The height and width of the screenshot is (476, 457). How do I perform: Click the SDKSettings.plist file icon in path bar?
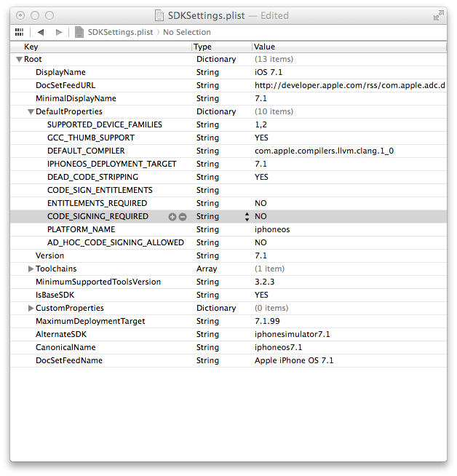(x=79, y=32)
